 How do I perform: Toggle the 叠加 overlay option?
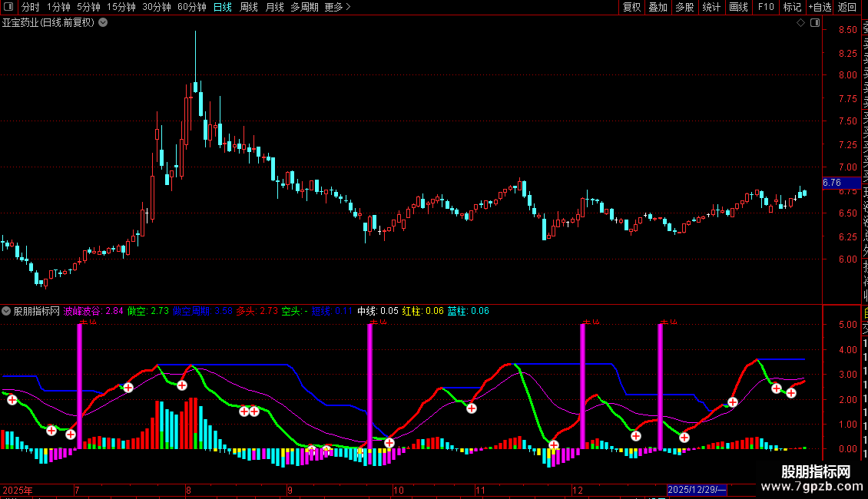[658, 7]
